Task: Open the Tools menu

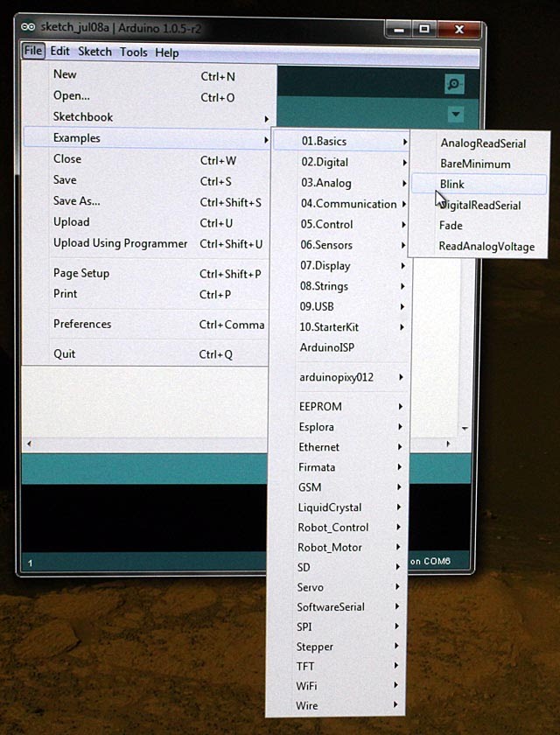Action: point(134,52)
